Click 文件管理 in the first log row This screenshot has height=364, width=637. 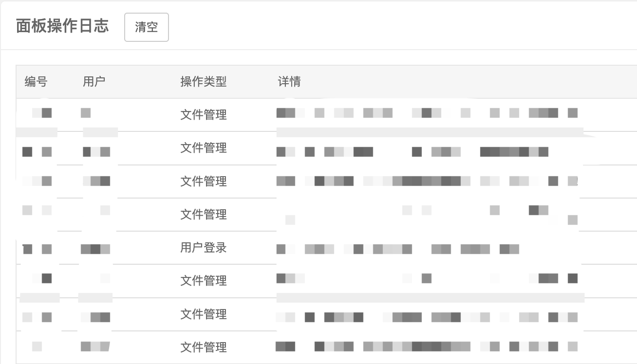coord(204,115)
